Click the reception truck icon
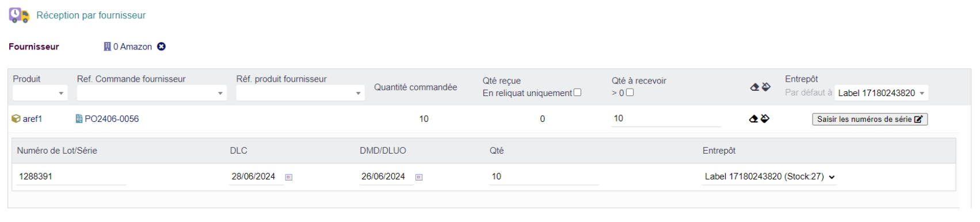This screenshot has width=980, height=222. (19, 16)
